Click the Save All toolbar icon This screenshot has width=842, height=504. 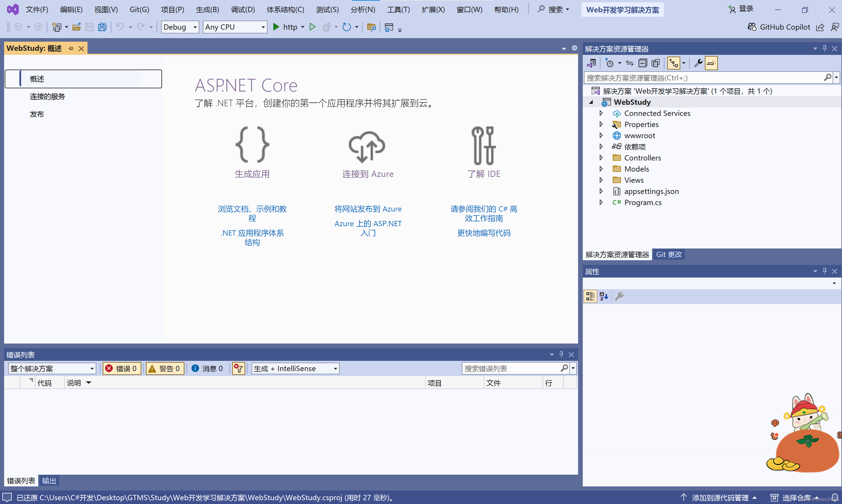click(102, 27)
